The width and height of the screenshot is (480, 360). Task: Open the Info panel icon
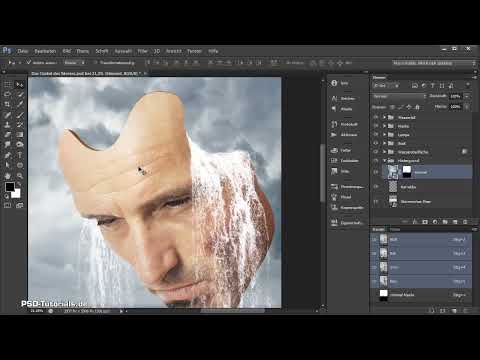334,83
